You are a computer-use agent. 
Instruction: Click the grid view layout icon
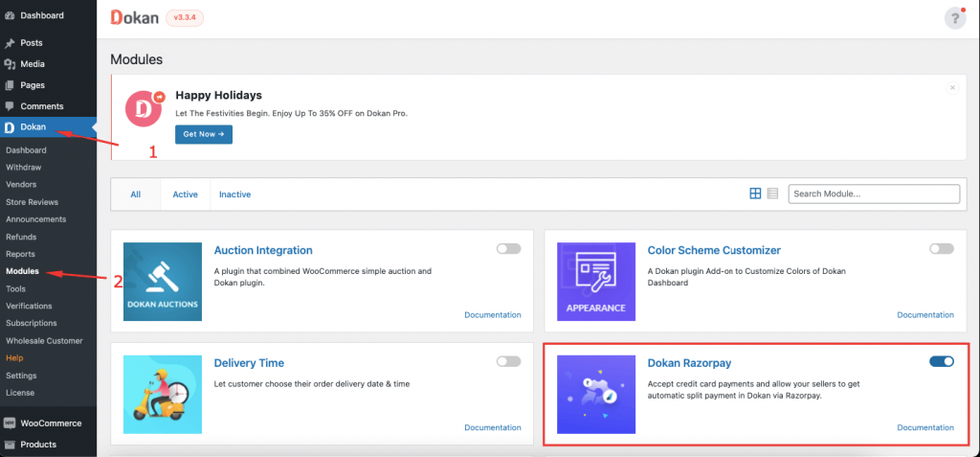coord(755,194)
